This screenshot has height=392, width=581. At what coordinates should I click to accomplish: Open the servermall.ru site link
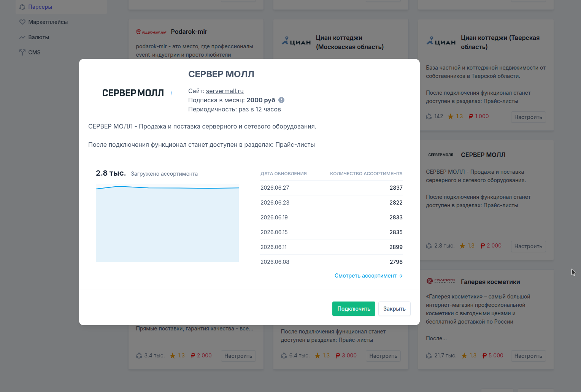(x=225, y=91)
